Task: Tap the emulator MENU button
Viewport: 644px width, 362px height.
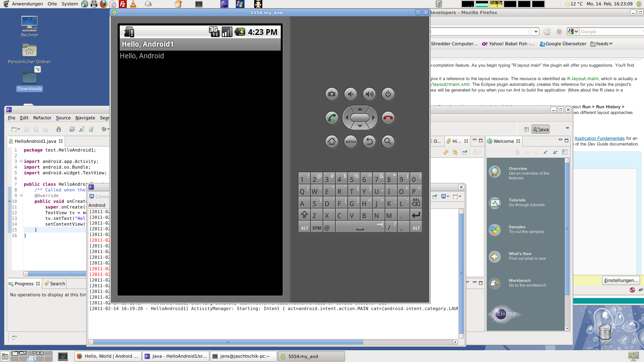Action: tap(351, 141)
